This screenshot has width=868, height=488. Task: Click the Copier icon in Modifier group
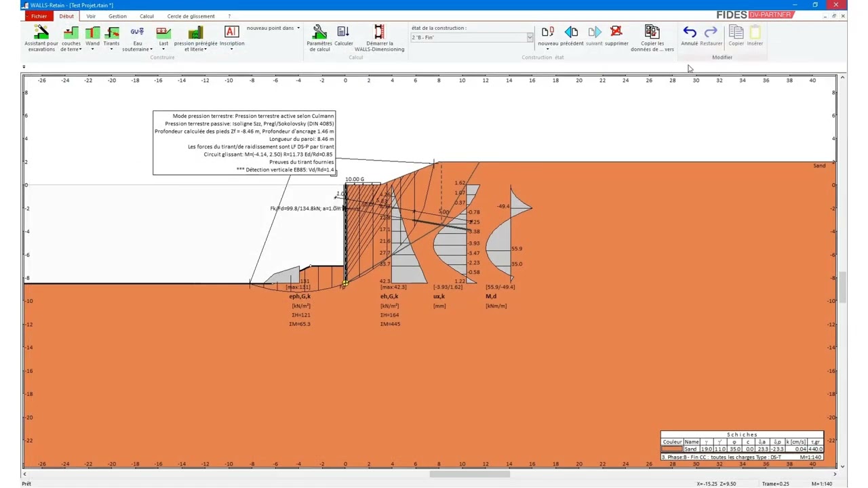click(736, 37)
